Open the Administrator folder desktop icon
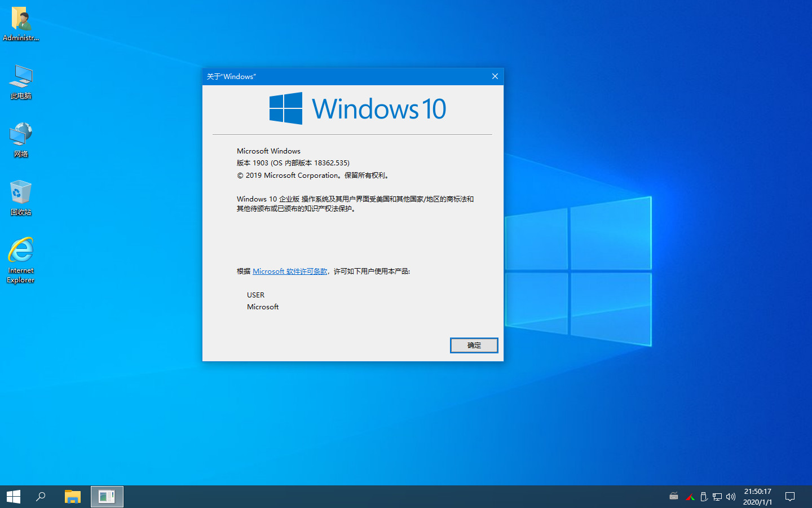 pos(21,24)
